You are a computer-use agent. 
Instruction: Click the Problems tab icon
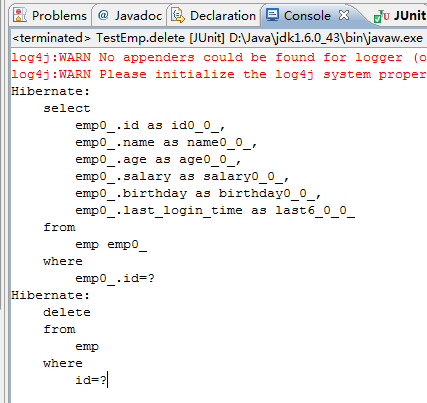coord(20,15)
